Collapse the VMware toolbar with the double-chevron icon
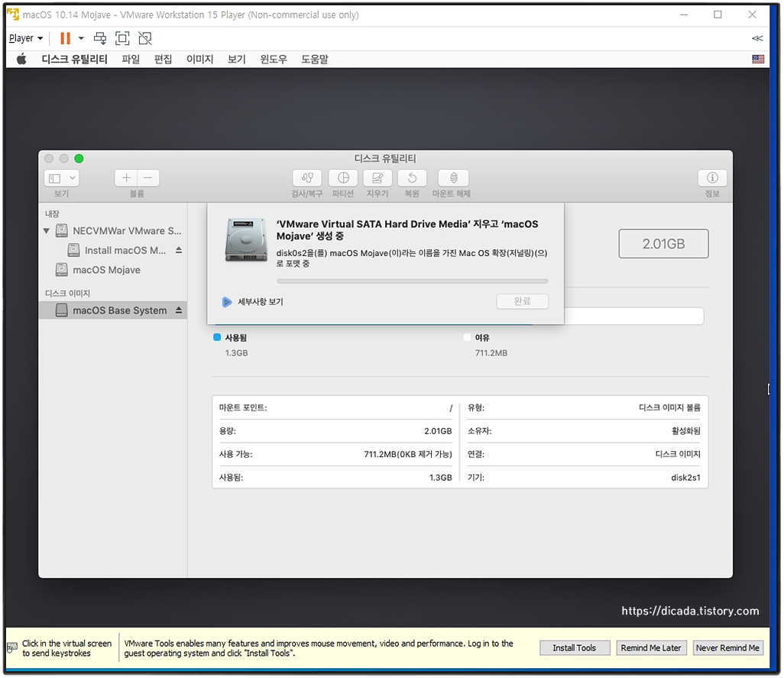The width and height of the screenshot is (784, 678). (x=757, y=38)
